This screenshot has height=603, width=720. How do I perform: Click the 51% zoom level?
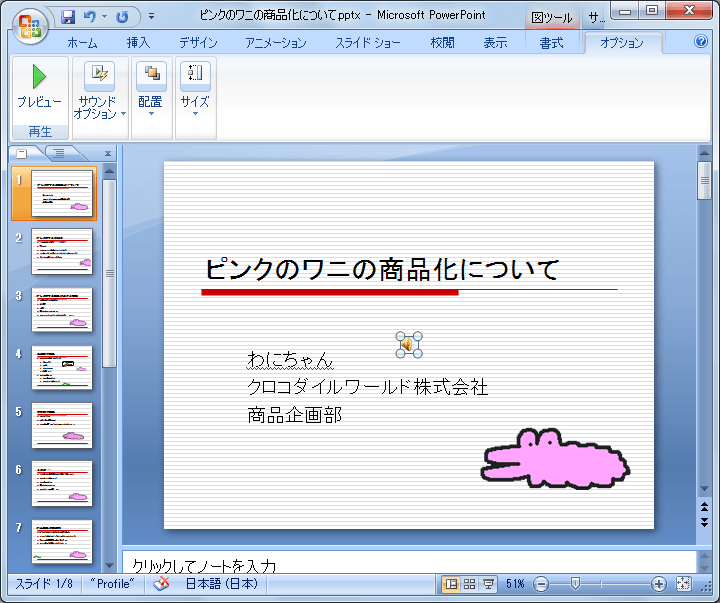[x=515, y=584]
